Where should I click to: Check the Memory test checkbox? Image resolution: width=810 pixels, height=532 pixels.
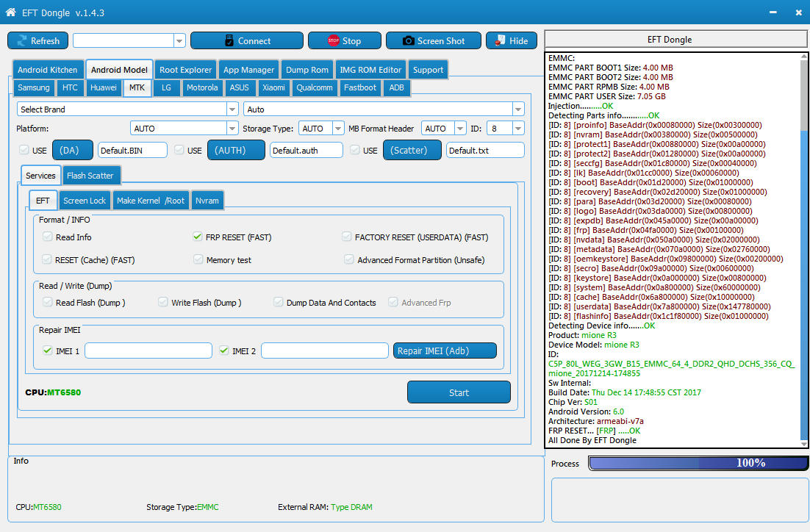click(198, 259)
